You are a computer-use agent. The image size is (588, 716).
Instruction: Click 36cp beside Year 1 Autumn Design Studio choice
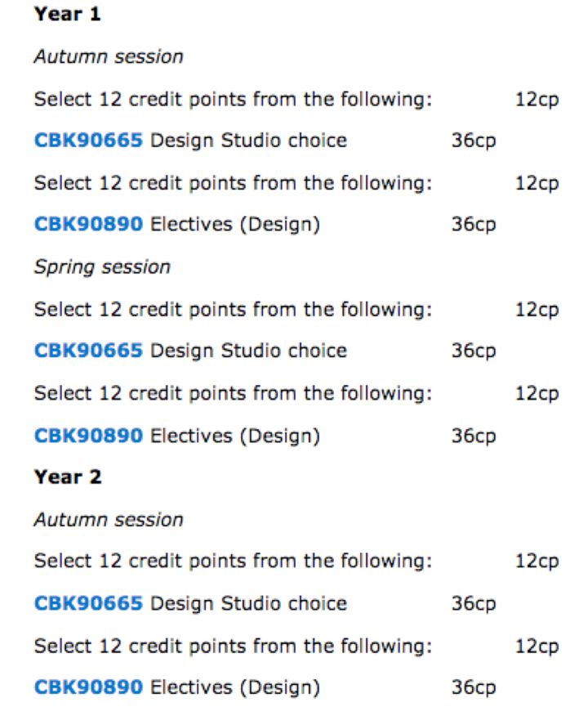tap(474, 141)
